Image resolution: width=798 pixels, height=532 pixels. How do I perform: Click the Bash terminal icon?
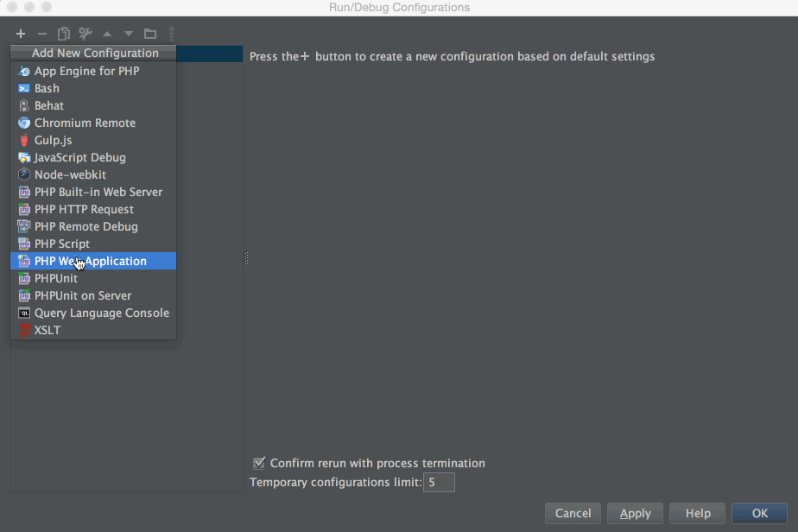pos(24,89)
